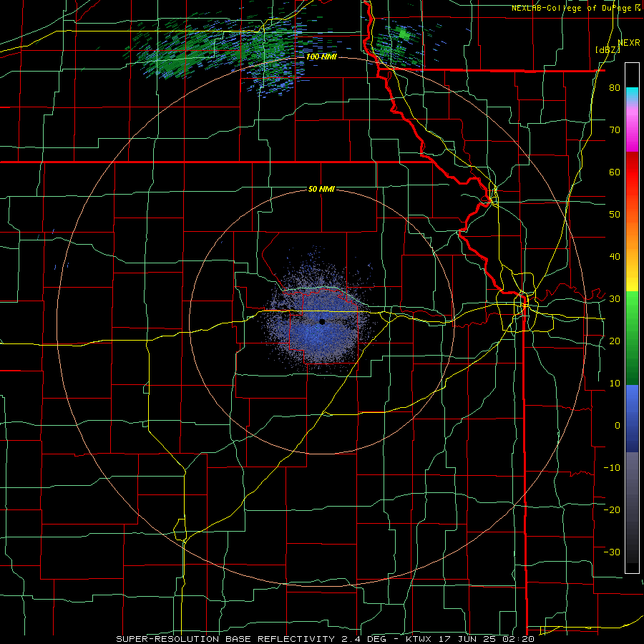Click the "SUPER-RESOLUTION BASE REFLECTIVITY 2.4 DEG" caption
The image size is (644, 644).
tap(250, 639)
